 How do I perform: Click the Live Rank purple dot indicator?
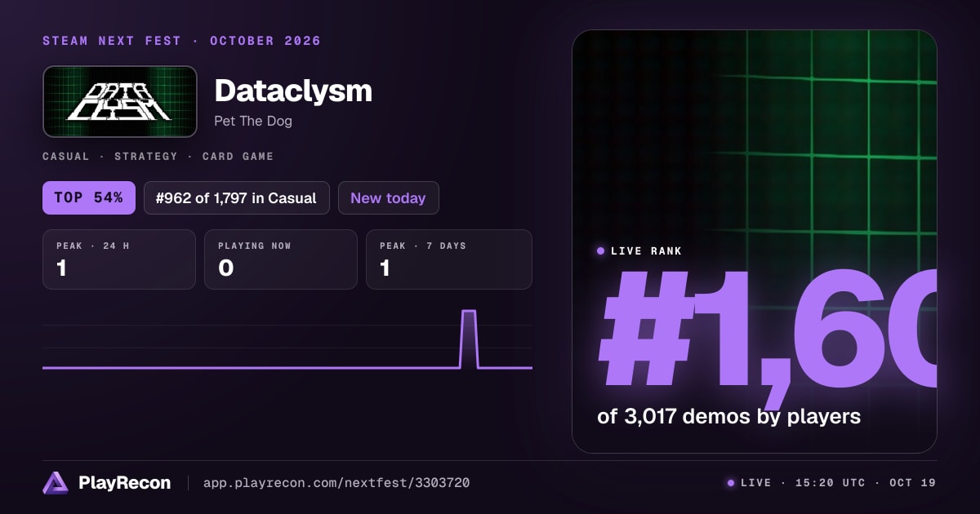pyautogui.click(x=601, y=251)
